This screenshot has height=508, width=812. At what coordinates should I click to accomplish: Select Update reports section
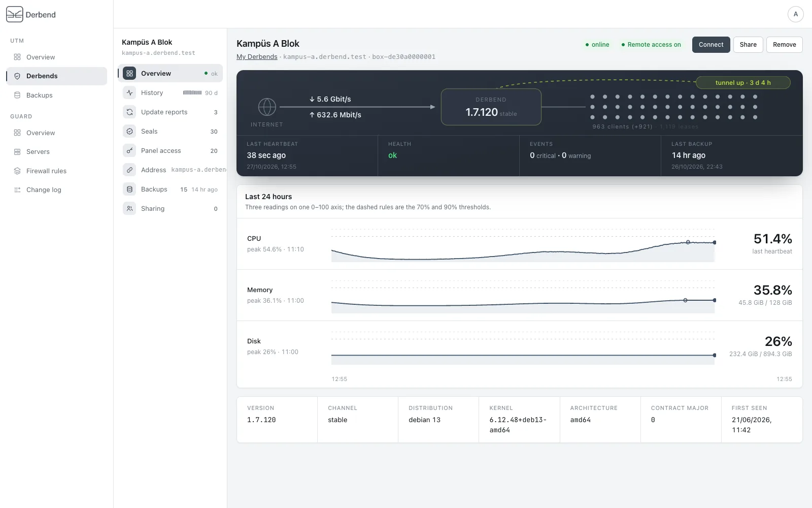[171, 112]
